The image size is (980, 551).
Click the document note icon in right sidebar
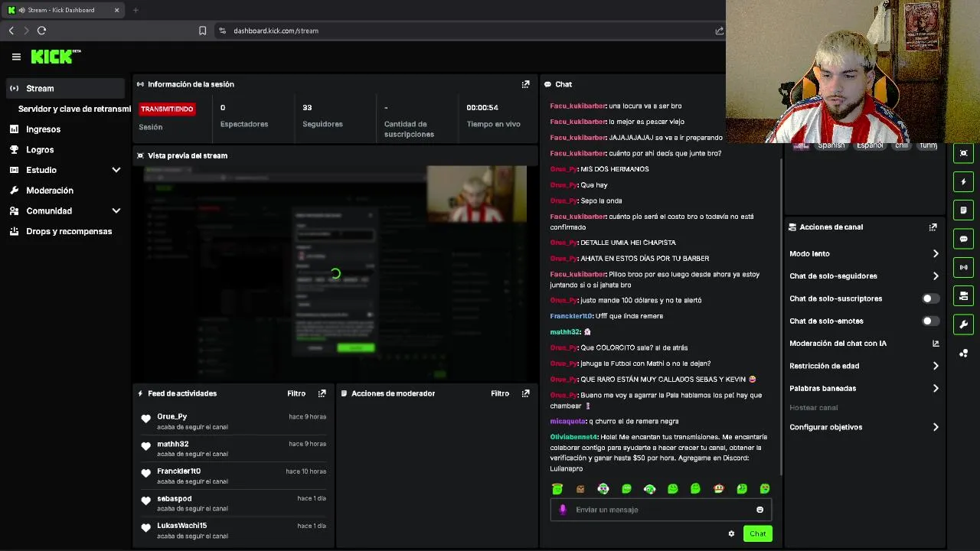(963, 210)
